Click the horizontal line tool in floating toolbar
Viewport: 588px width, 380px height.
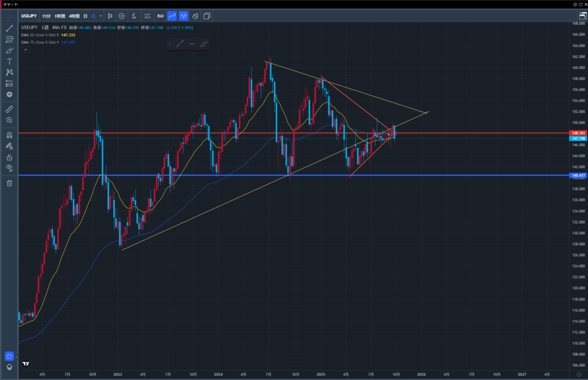[192, 44]
